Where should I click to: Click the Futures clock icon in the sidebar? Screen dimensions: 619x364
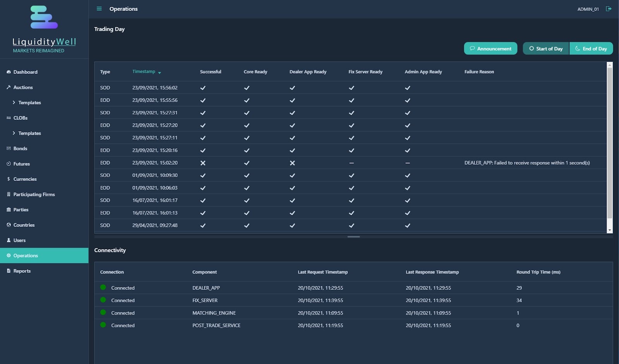9,164
